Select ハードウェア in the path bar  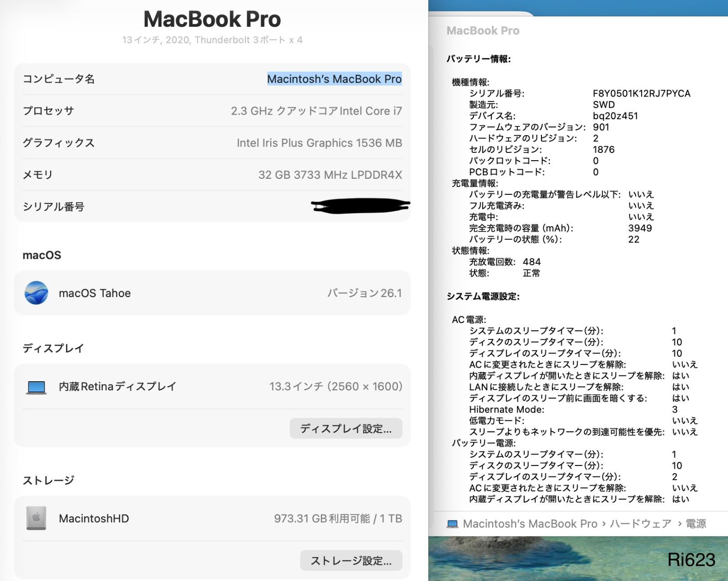point(641,524)
